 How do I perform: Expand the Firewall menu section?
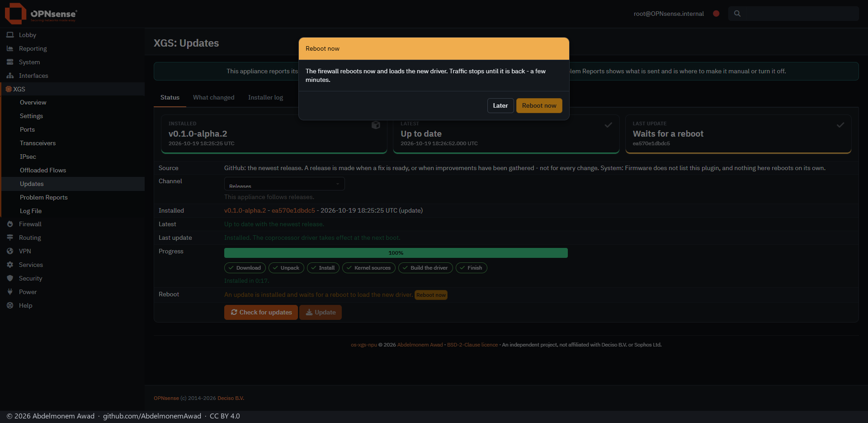pyautogui.click(x=72, y=224)
